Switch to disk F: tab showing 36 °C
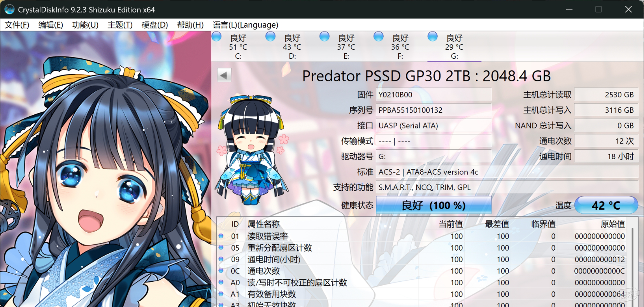This screenshot has height=307, width=644. pyautogui.click(x=400, y=47)
